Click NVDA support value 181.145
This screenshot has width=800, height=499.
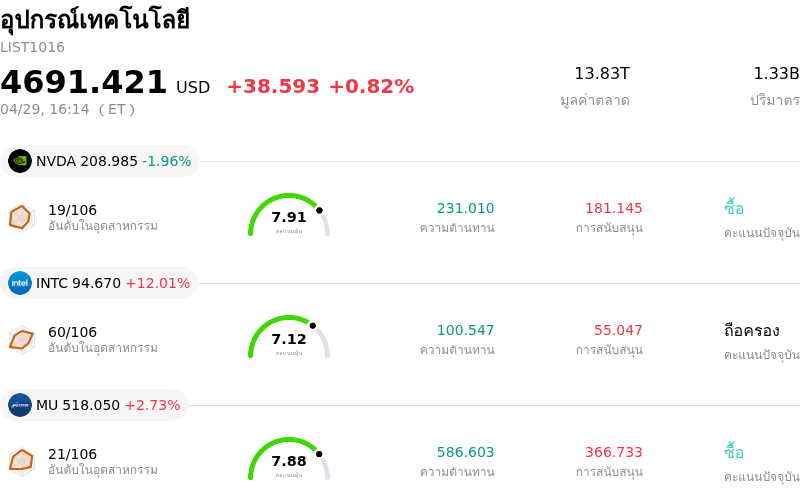click(x=613, y=208)
